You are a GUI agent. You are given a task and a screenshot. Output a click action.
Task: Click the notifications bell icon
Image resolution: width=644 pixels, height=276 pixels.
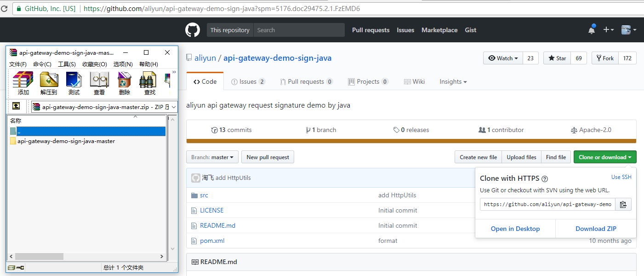pos(592,30)
